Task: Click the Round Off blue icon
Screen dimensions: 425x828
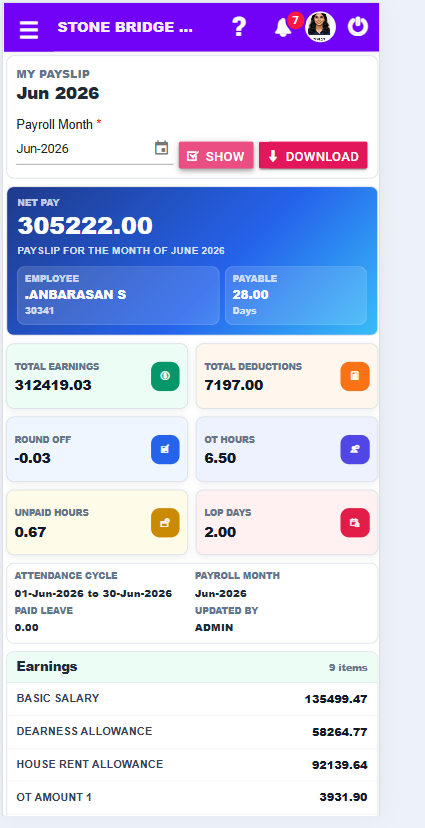Action: pyautogui.click(x=165, y=449)
